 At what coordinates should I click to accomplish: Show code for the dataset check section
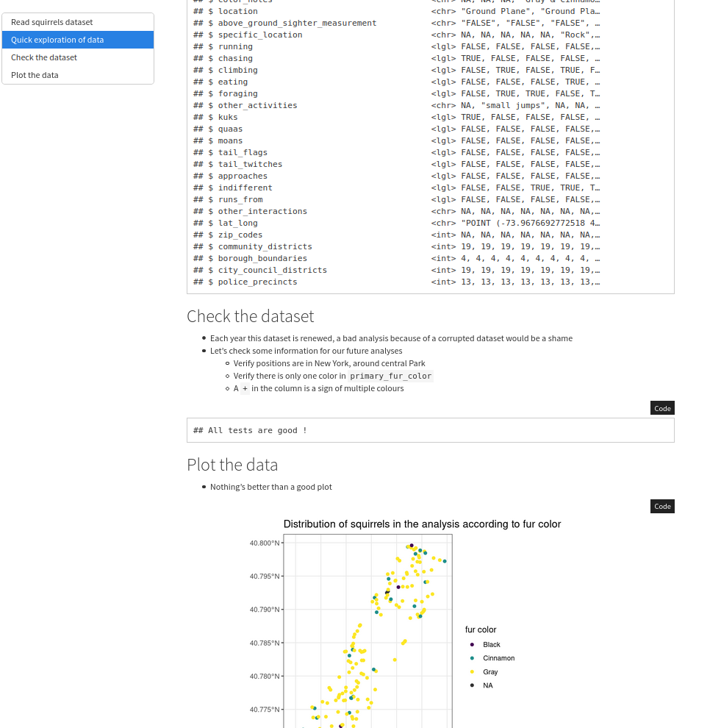662,408
